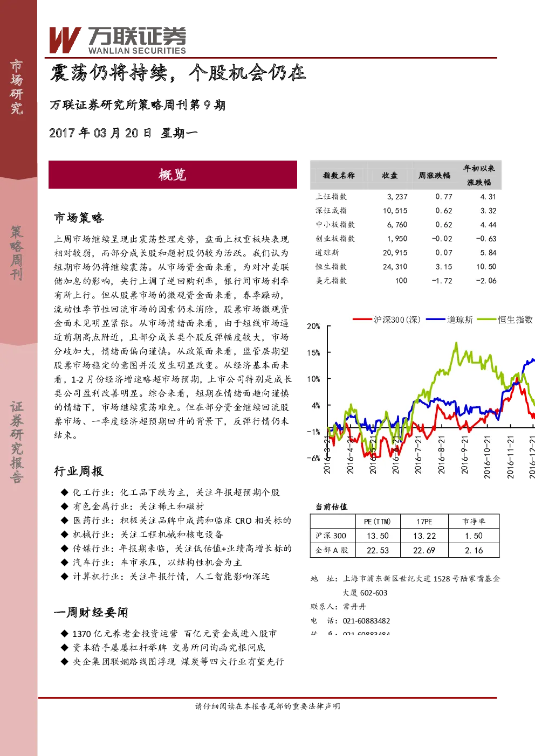This screenshot has width=535, height=756.
Task: Click the 指数名称 table column header
Action: pyautogui.click(x=339, y=176)
